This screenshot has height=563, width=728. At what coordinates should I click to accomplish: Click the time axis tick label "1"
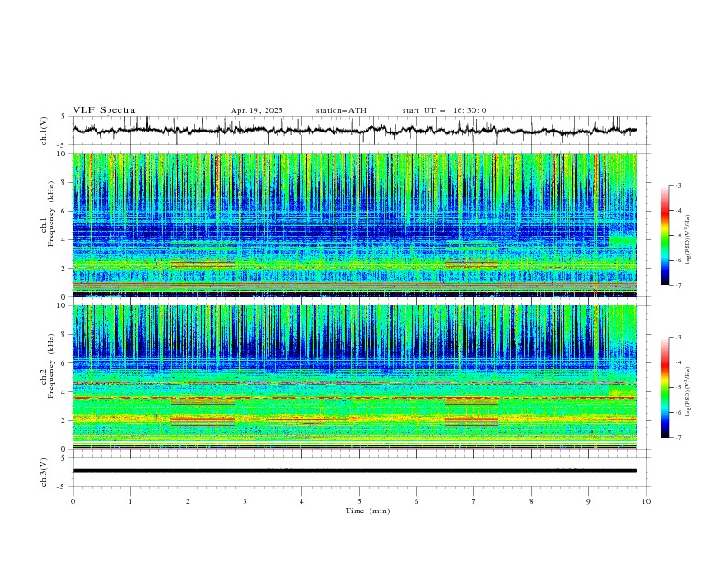tap(130, 501)
